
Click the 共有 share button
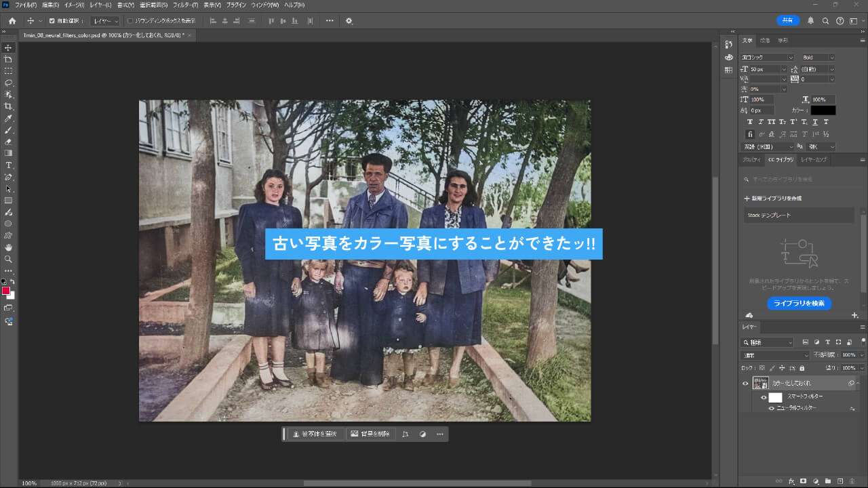[788, 21]
